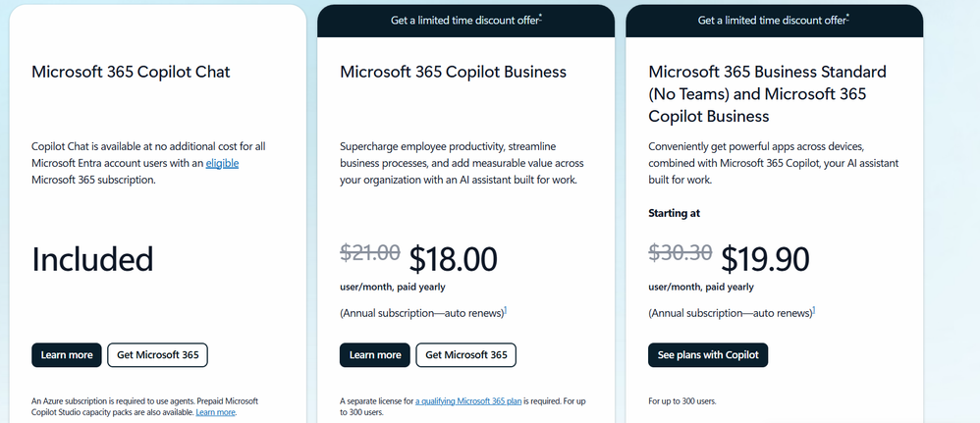
Task: Click the crossed-out $21.00 price
Action: 369,253
